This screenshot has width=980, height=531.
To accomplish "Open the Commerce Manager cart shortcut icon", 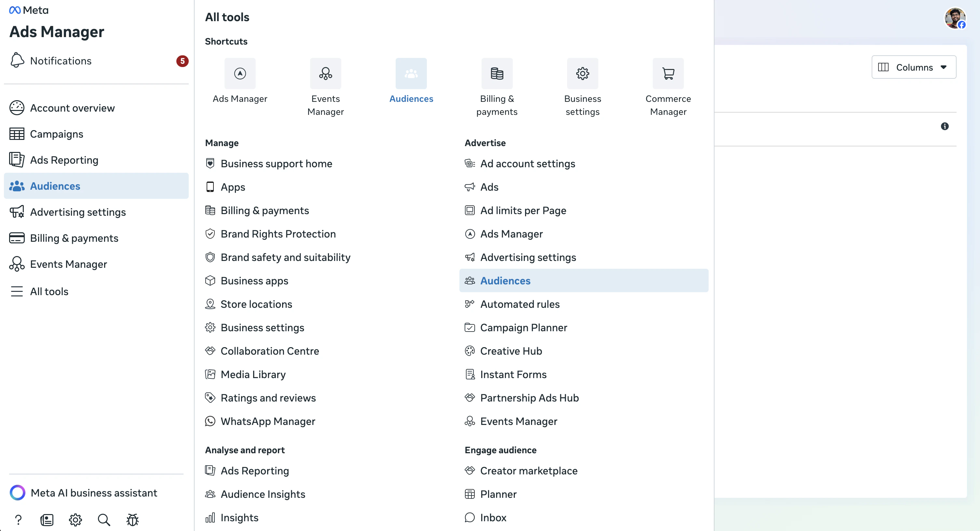I will tap(668, 73).
